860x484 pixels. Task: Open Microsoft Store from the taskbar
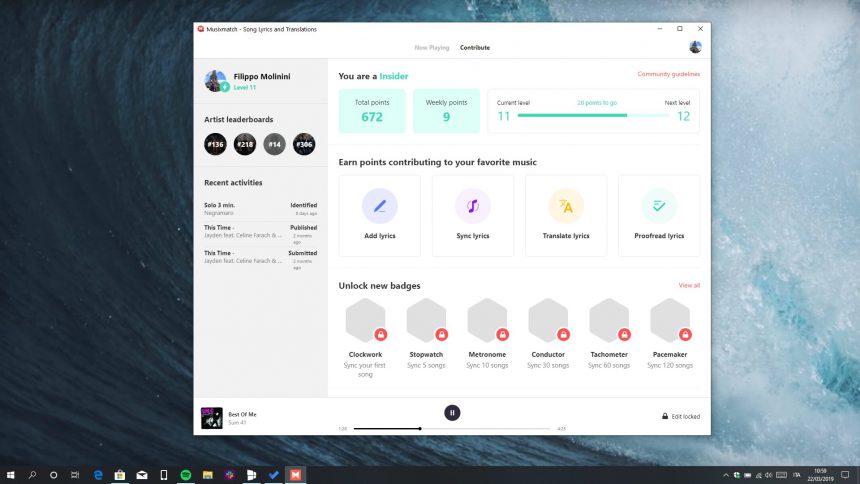pyautogui.click(x=120, y=475)
